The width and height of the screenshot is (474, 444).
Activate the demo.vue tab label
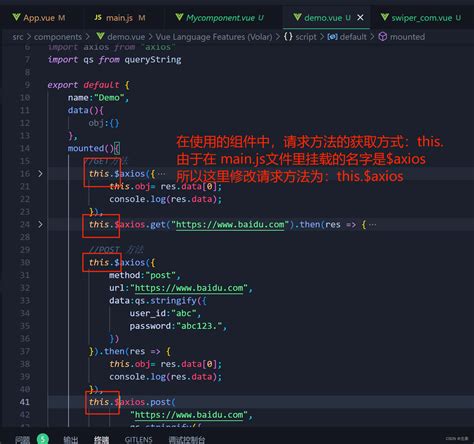point(323,18)
